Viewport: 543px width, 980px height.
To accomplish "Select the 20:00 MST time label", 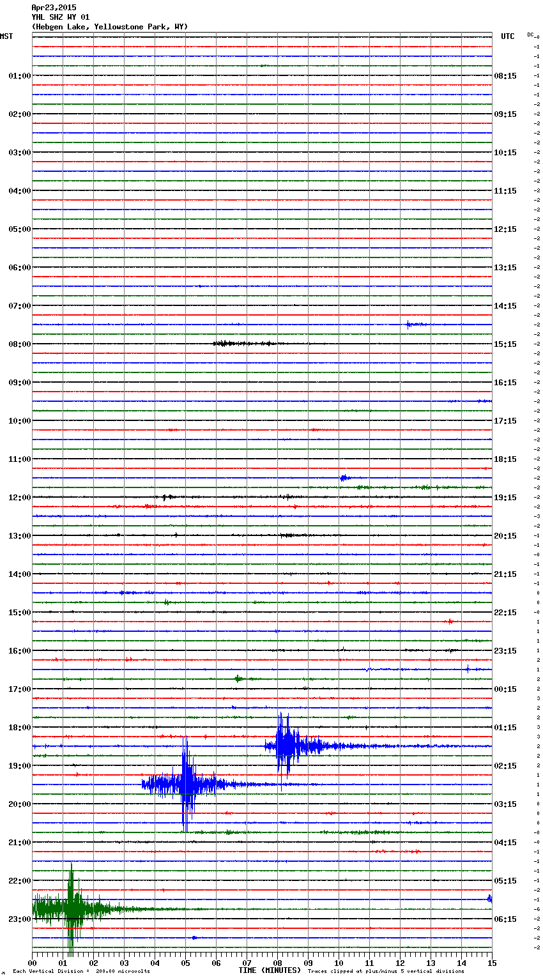I will pos(20,804).
